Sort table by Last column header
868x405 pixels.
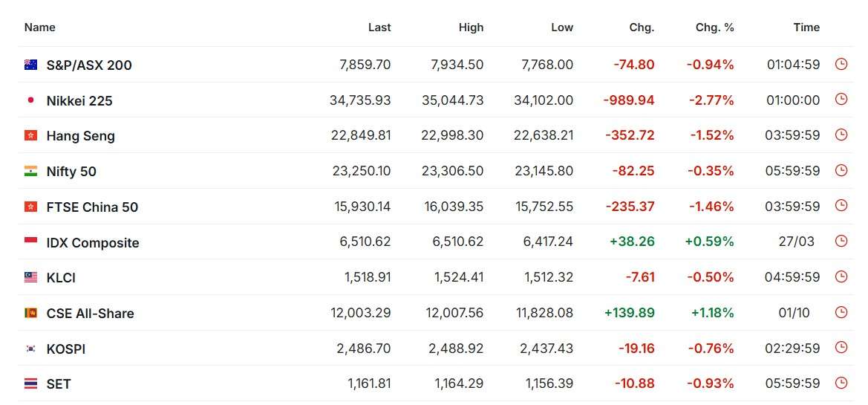click(379, 27)
